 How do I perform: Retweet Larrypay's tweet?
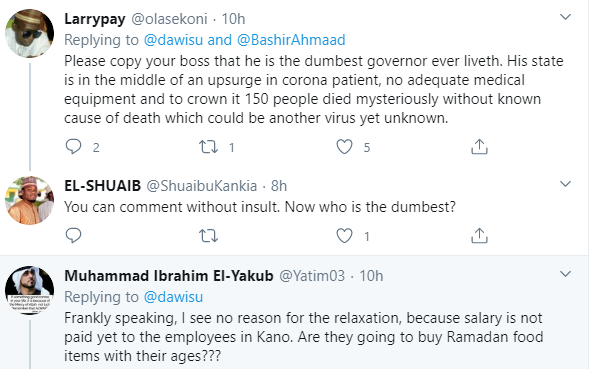click(x=208, y=147)
